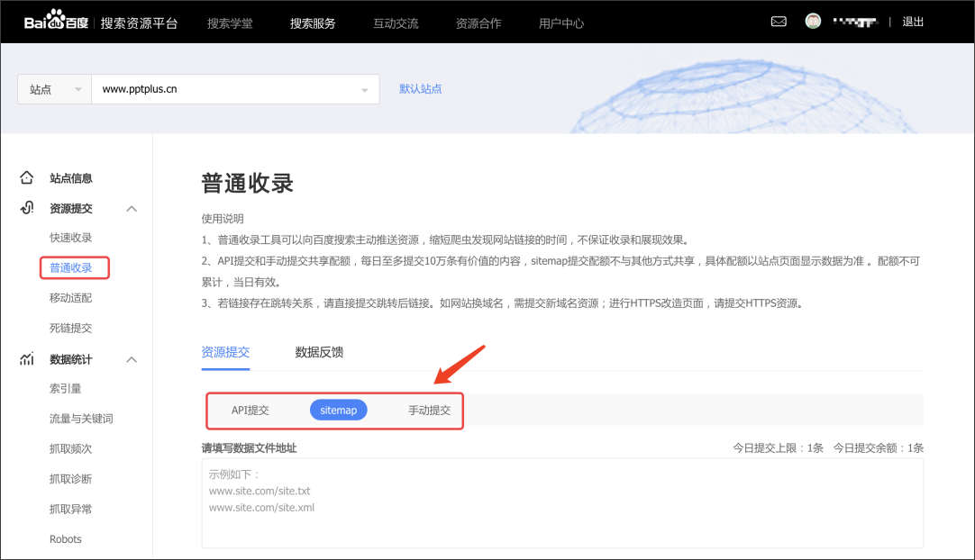Screen dimensions: 975x560
Task: Click the 使用说明 label
Action: [x=223, y=219]
